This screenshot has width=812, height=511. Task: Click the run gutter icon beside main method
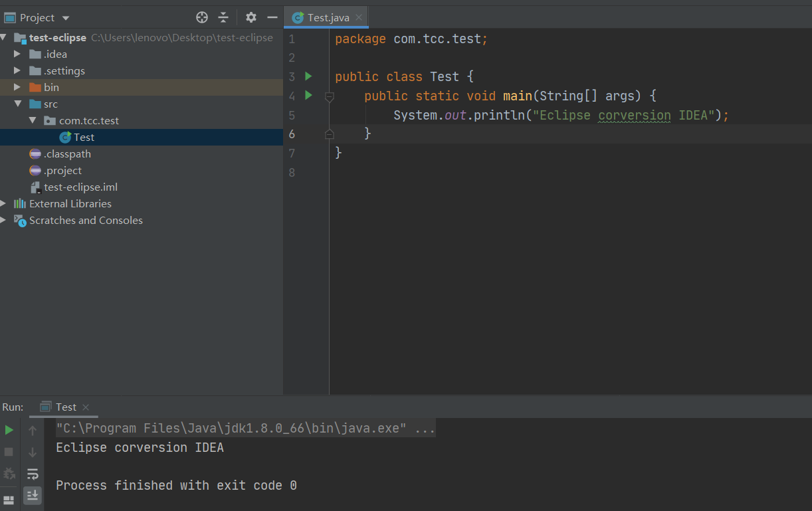click(308, 95)
